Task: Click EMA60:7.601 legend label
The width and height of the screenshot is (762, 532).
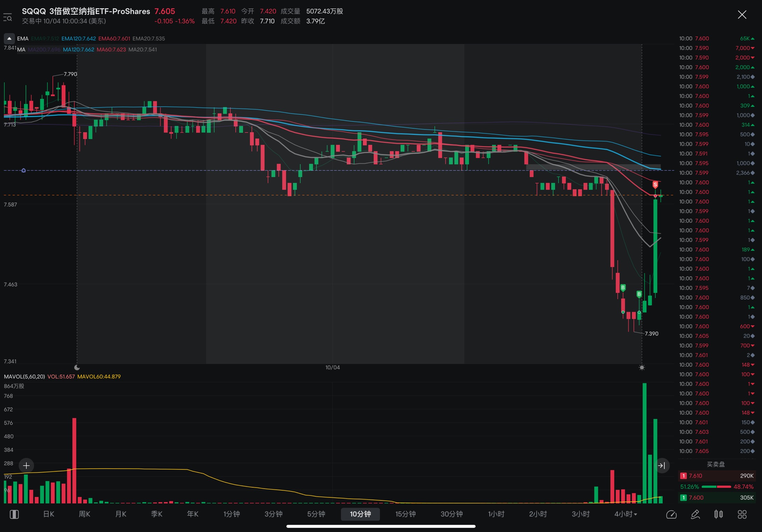Action: (114, 38)
